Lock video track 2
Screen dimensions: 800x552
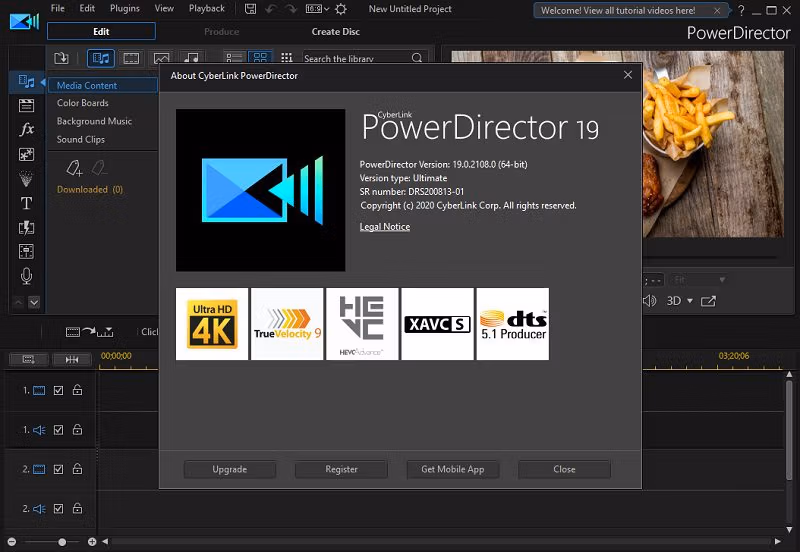[x=78, y=468]
